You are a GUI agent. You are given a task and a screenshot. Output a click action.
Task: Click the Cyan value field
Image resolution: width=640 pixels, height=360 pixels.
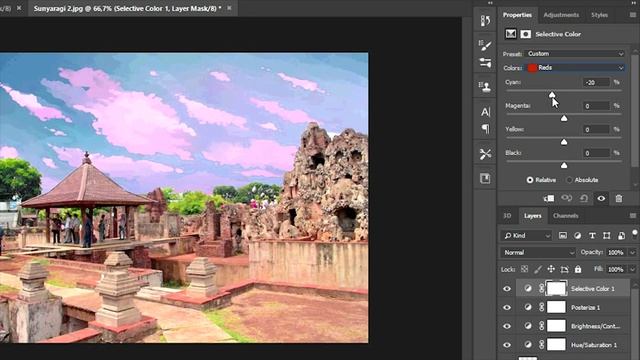[596, 82]
